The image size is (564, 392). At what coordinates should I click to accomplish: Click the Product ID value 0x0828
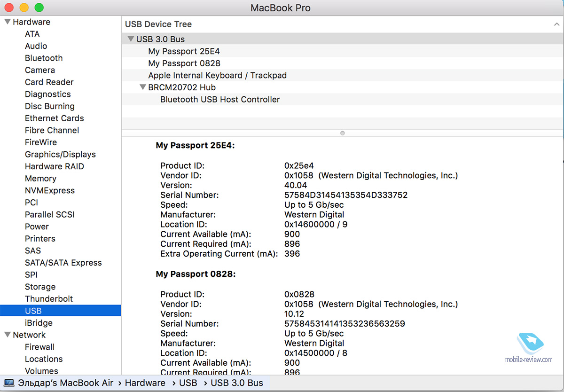coord(299,294)
